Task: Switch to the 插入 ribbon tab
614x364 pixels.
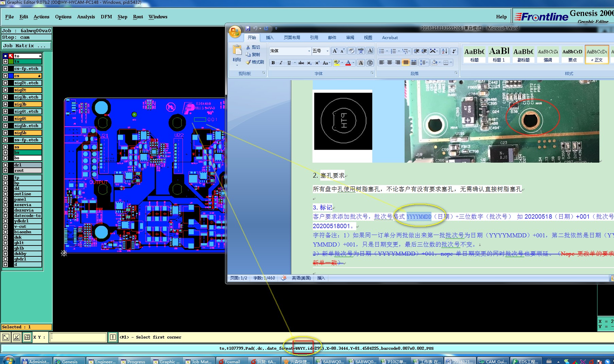Action: point(270,38)
